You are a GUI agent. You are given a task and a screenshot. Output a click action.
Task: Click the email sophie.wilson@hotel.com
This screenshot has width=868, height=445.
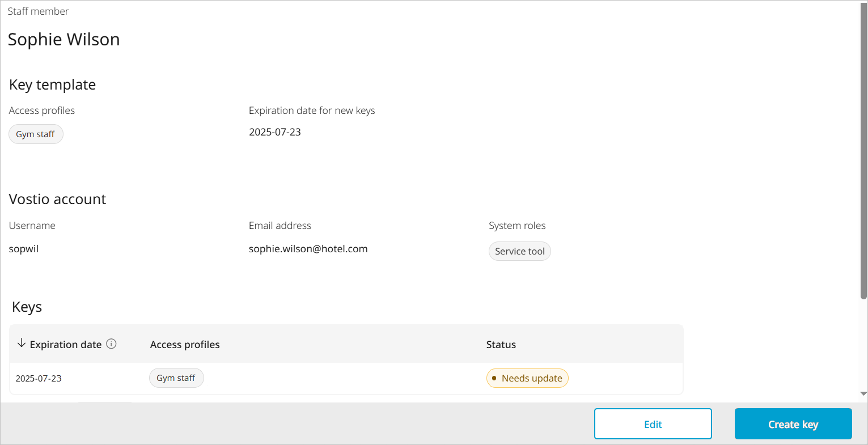(308, 249)
